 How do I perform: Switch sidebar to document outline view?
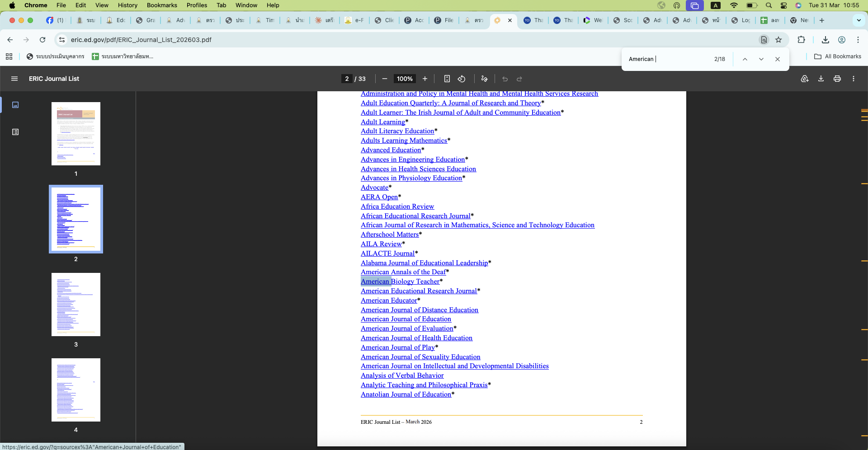click(x=15, y=132)
